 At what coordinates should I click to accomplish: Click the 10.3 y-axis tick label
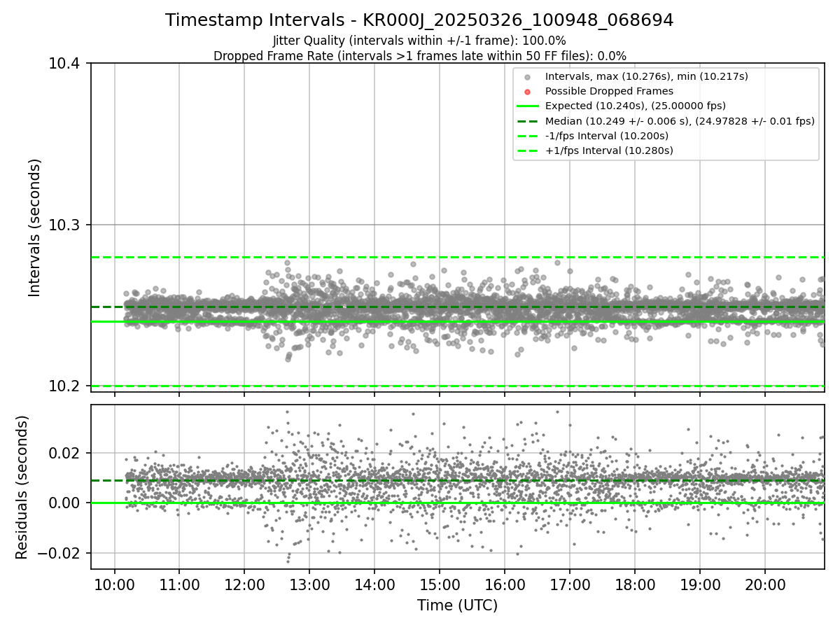[66, 225]
